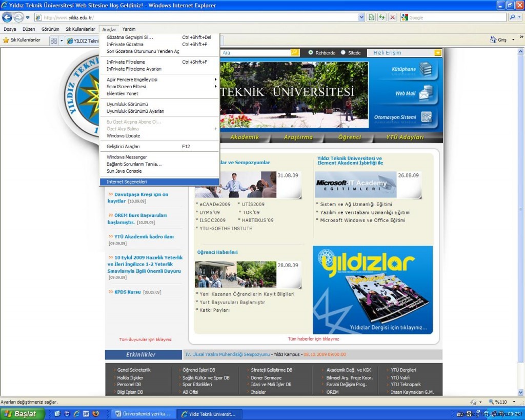
Task: Open the KPDS Kursu announcement link
Action: click(127, 292)
